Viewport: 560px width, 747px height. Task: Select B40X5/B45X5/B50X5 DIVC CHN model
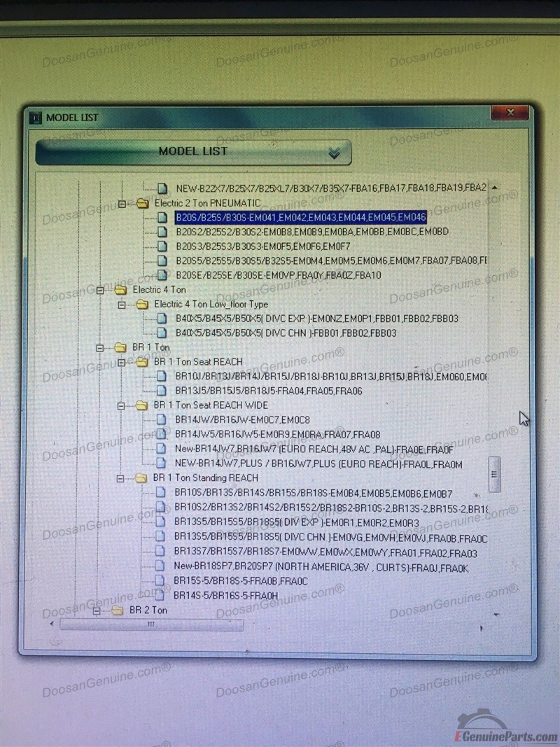tap(286, 333)
